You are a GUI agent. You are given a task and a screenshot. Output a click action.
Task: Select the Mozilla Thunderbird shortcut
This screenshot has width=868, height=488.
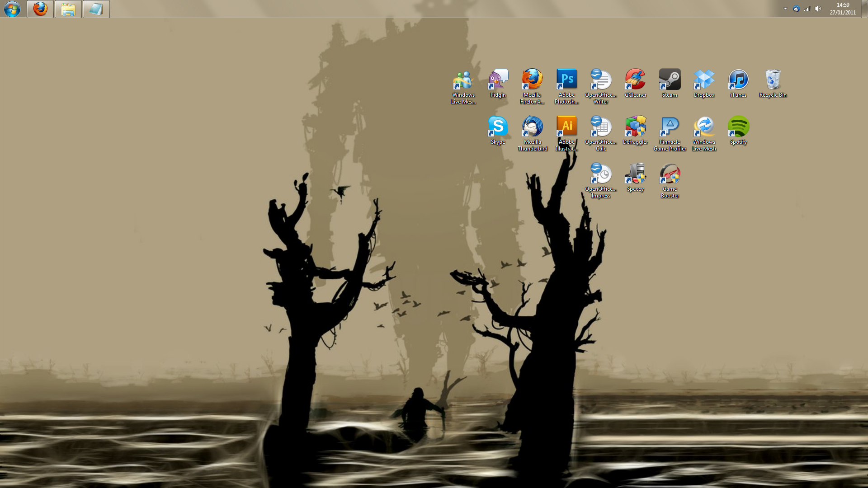click(532, 127)
